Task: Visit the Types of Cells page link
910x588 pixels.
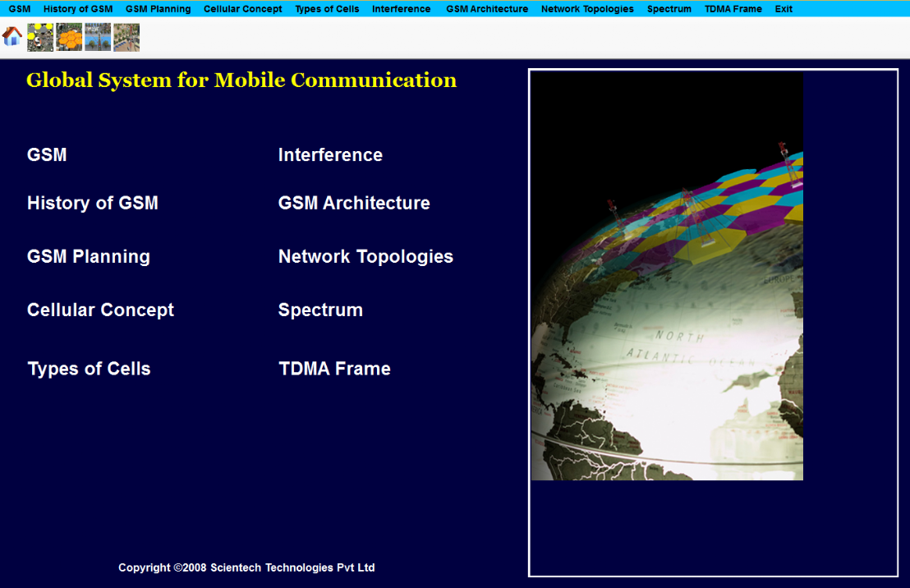Action: coord(90,369)
